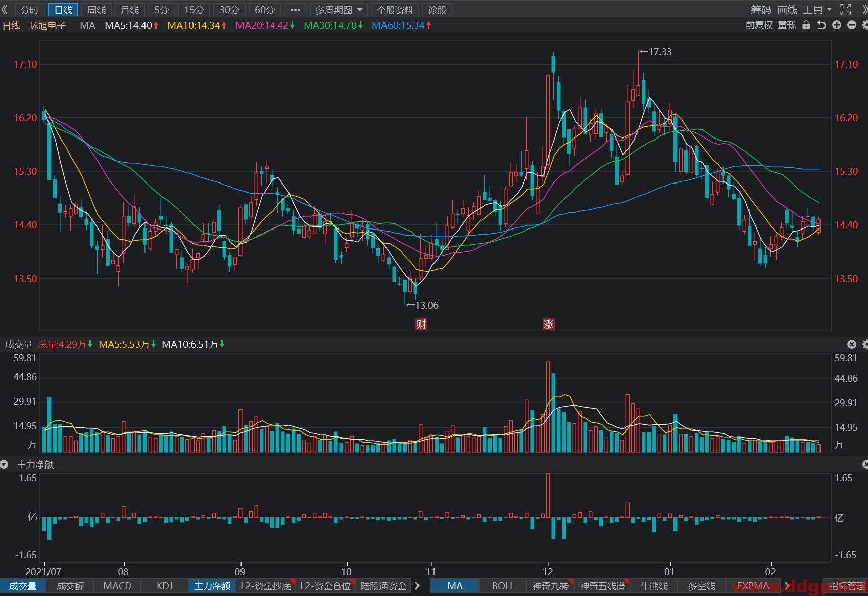This screenshot has height=596, width=868.
Task: Select L2-资金仓位 indicator tab
Action: tap(325, 586)
